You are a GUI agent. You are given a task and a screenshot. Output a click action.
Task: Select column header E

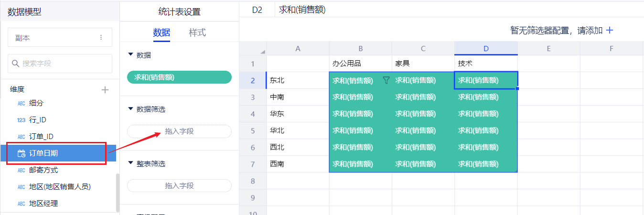548,48
